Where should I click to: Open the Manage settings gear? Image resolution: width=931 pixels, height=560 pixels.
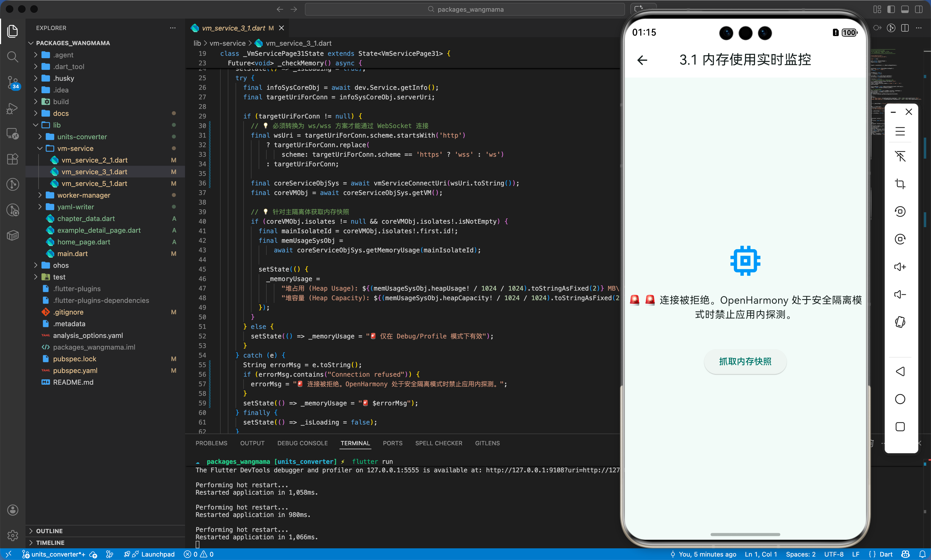coord(12,535)
